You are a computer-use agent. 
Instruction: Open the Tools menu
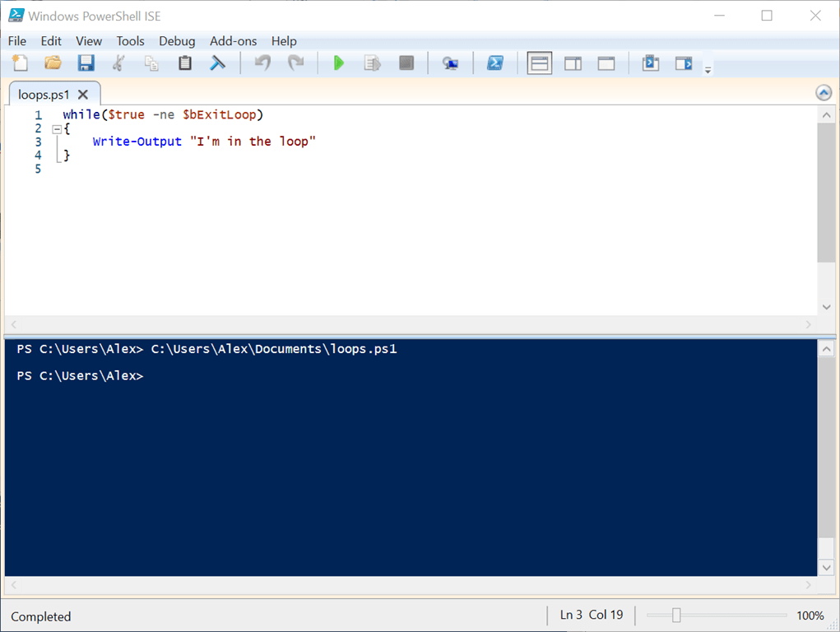coord(130,41)
